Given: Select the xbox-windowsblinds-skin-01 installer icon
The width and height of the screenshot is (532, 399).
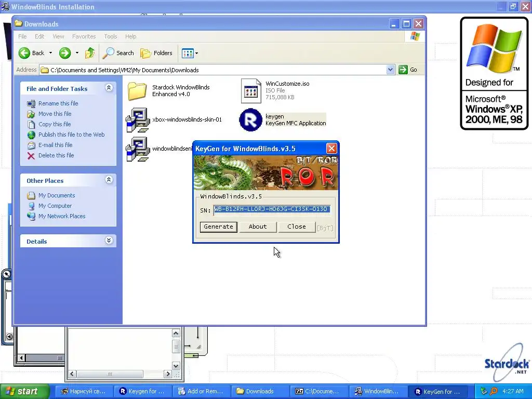Looking at the screenshot, I should (137, 120).
